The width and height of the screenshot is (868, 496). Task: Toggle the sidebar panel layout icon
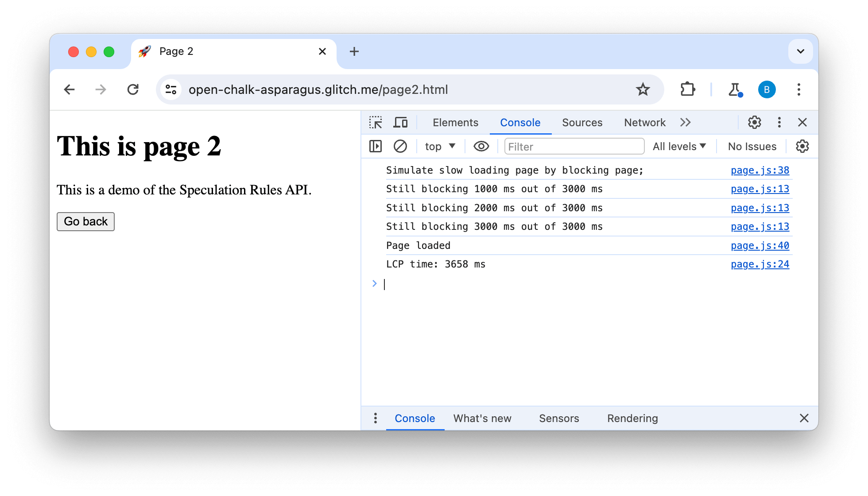376,146
